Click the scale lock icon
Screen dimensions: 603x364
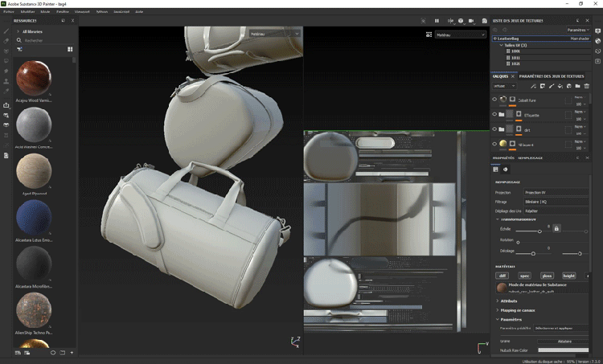tap(556, 229)
